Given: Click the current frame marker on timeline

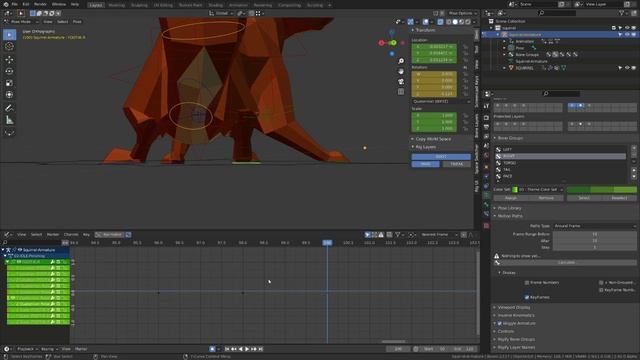Looking at the screenshot, I should 327,243.
